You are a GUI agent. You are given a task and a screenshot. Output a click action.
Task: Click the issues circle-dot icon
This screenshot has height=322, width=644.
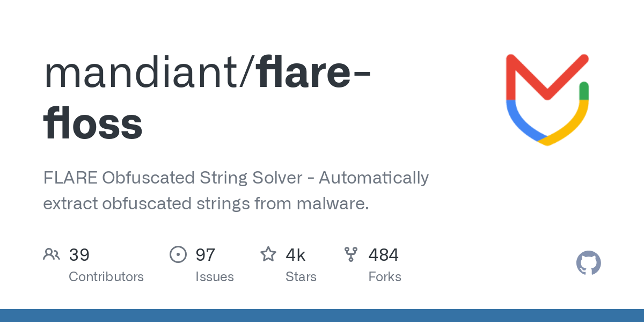[x=178, y=254]
